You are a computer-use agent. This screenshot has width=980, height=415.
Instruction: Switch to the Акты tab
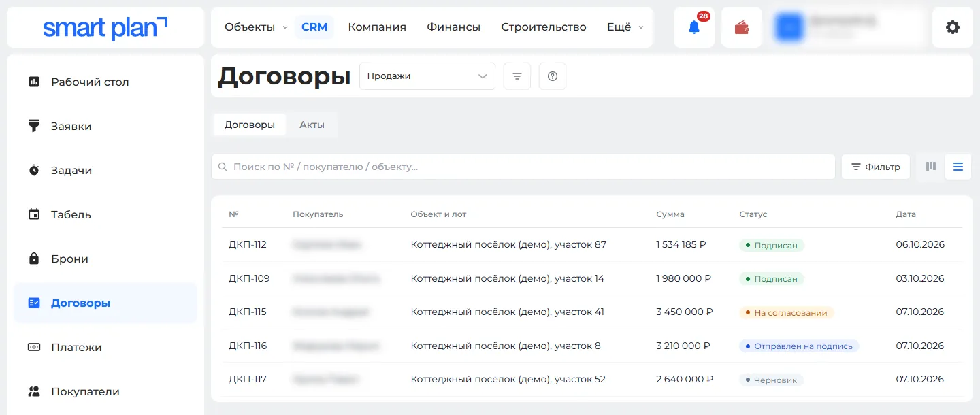[x=312, y=125]
